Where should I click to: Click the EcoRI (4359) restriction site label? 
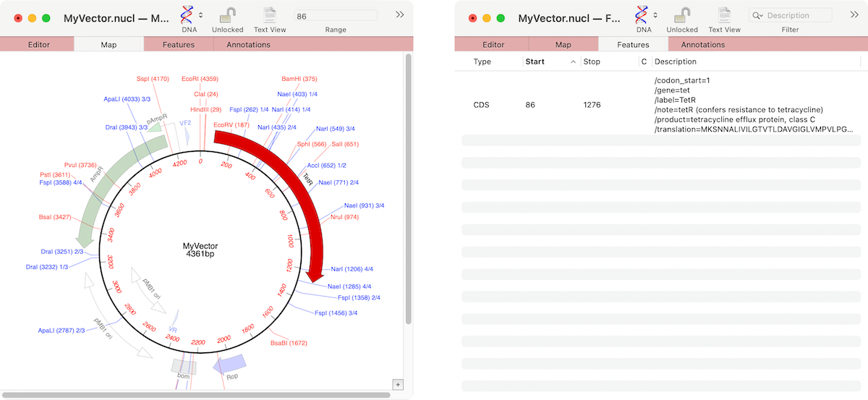200,79
